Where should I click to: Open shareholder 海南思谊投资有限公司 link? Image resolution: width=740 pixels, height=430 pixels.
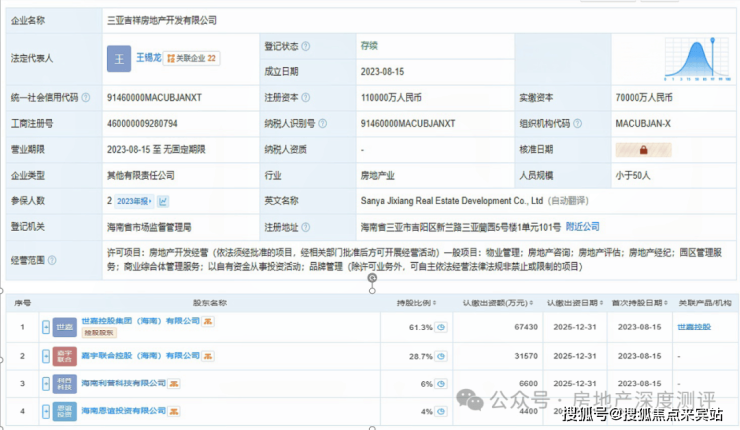tap(124, 411)
